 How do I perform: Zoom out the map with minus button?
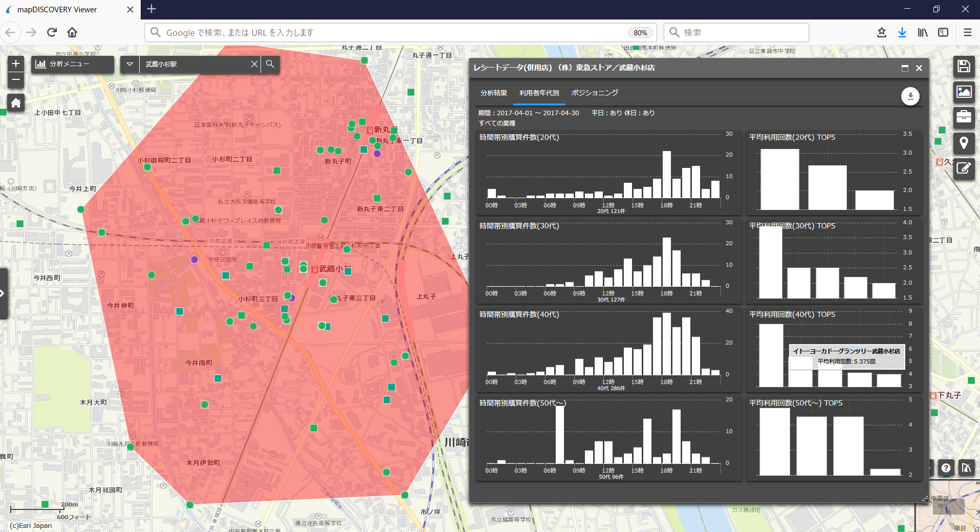16,80
